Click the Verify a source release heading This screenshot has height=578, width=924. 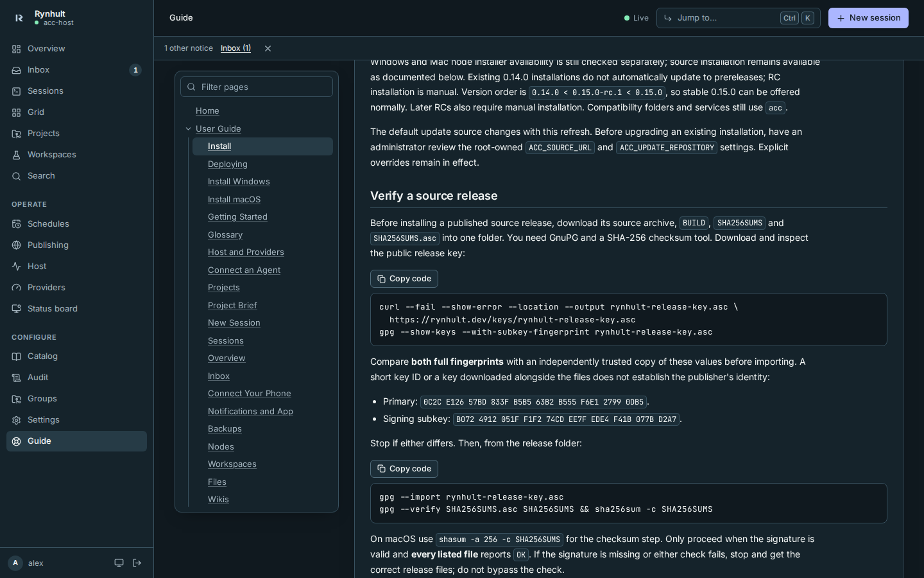434,196
